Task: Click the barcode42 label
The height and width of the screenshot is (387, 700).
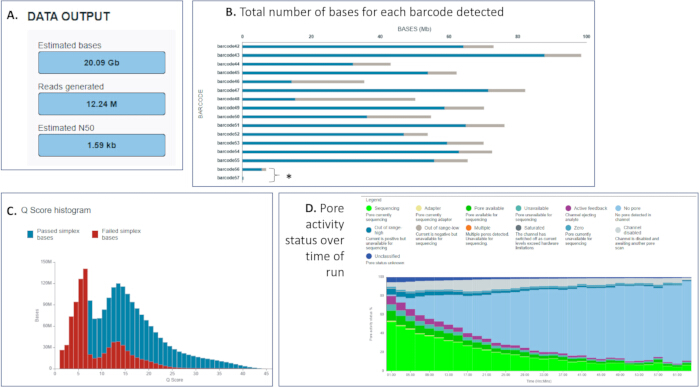Action: (229, 46)
